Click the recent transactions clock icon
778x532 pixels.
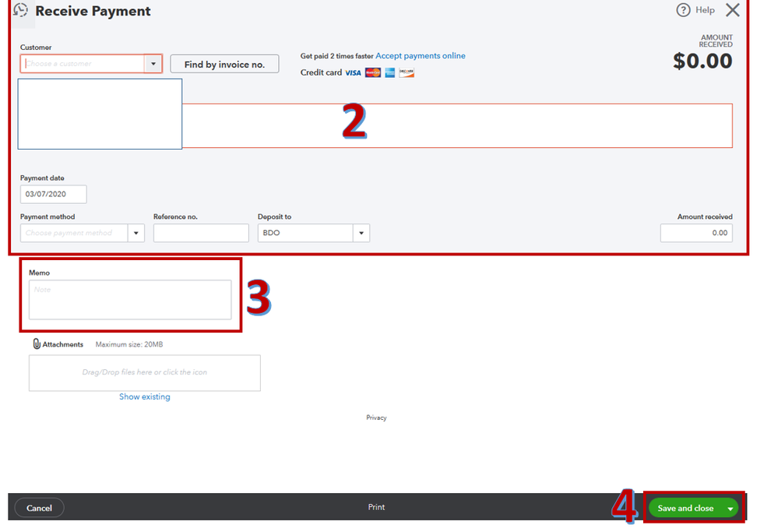click(x=20, y=10)
